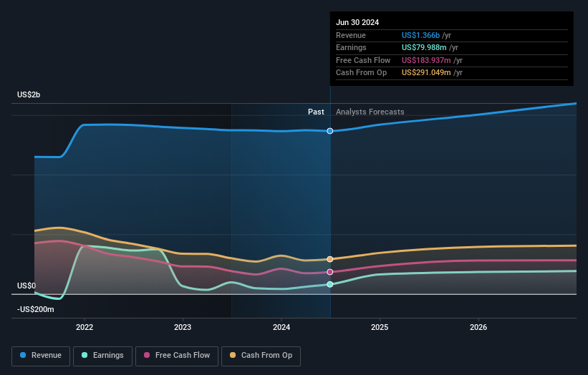This screenshot has width=588, height=375.
Task: Click the Analysts Forecasts label
Action: coord(370,112)
